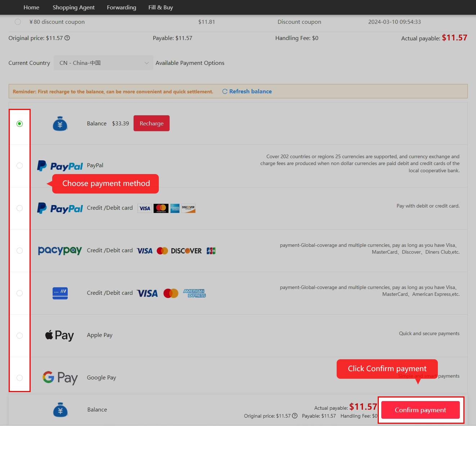Click the pacypay logo
This screenshot has height=449, width=476.
pyautogui.click(x=60, y=250)
